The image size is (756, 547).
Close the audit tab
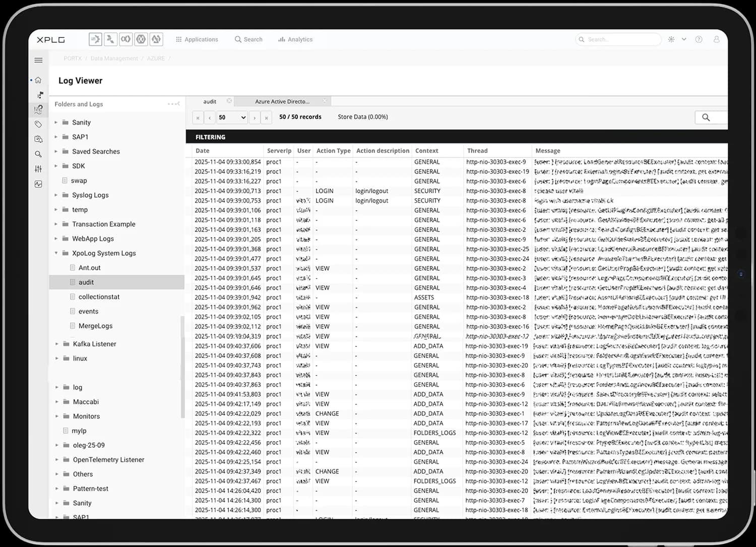(x=229, y=101)
